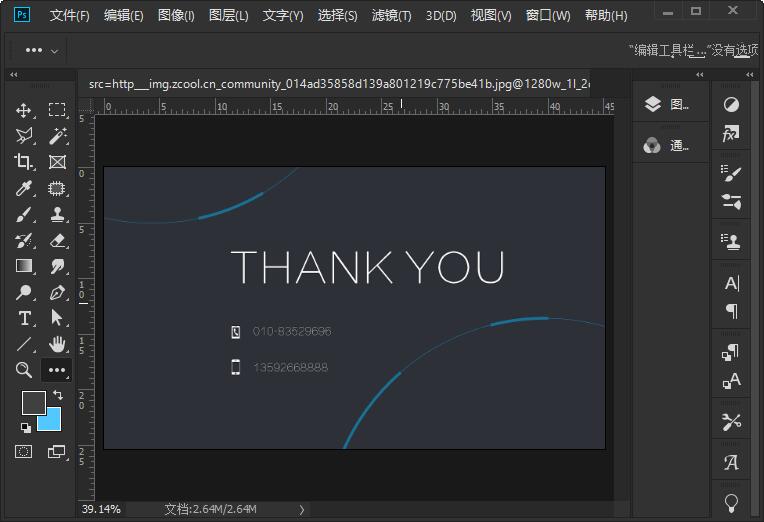The width and height of the screenshot is (764, 522).
Task: Open the 选择(S) menu
Action: click(x=337, y=16)
